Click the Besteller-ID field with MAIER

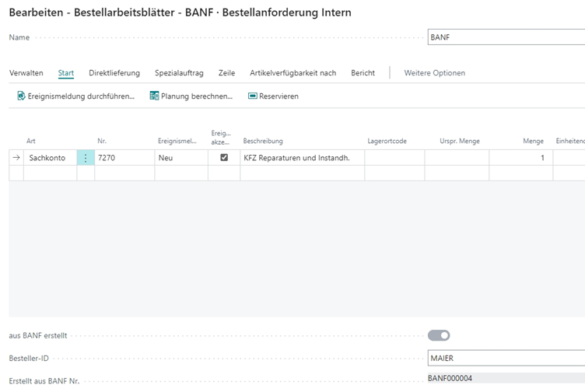tap(506, 359)
